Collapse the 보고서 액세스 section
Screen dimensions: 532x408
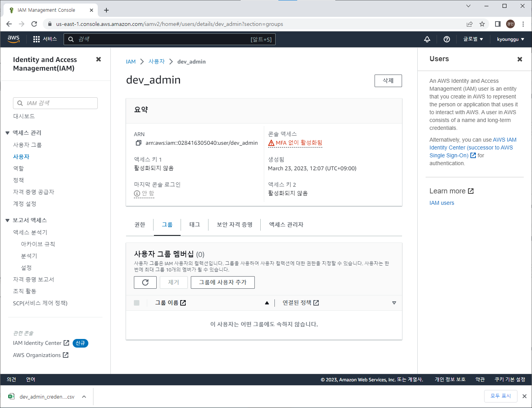click(x=7, y=220)
